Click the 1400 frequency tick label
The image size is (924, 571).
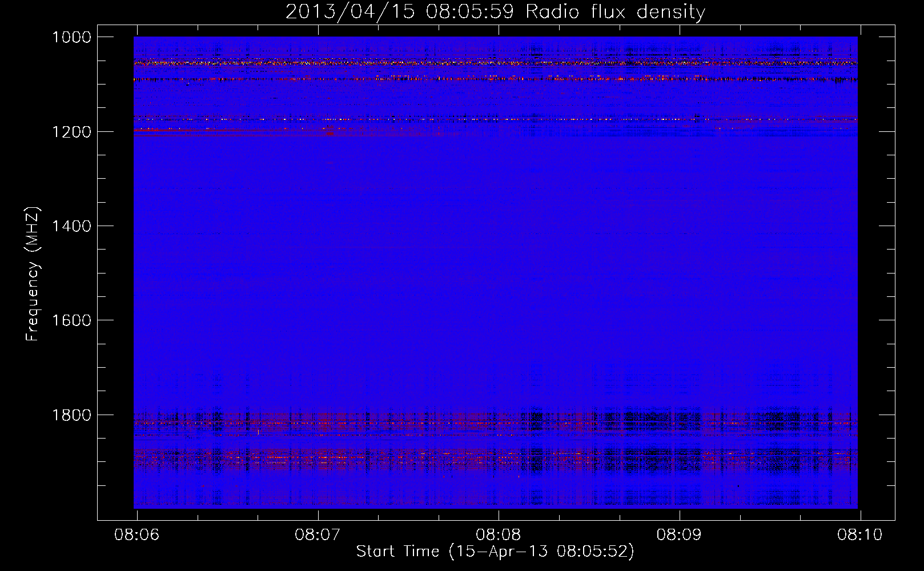pyautogui.click(x=71, y=226)
